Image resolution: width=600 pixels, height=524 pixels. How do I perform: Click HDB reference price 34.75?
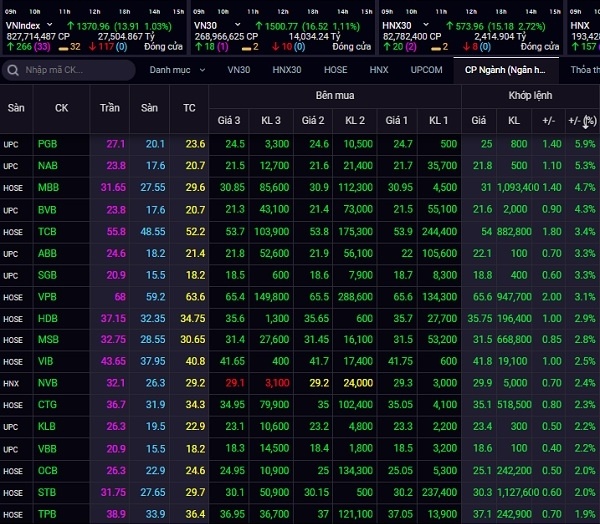tap(192, 318)
